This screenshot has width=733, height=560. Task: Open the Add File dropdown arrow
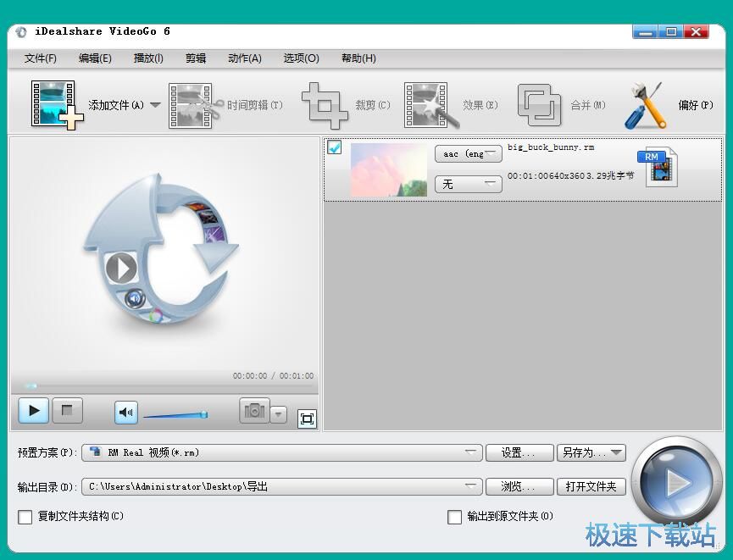point(155,105)
